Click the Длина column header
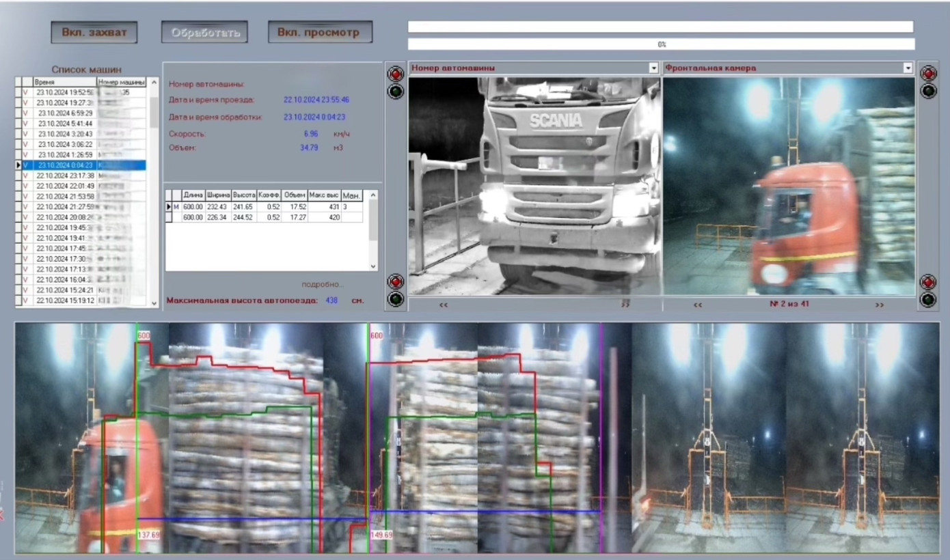 tap(193, 195)
